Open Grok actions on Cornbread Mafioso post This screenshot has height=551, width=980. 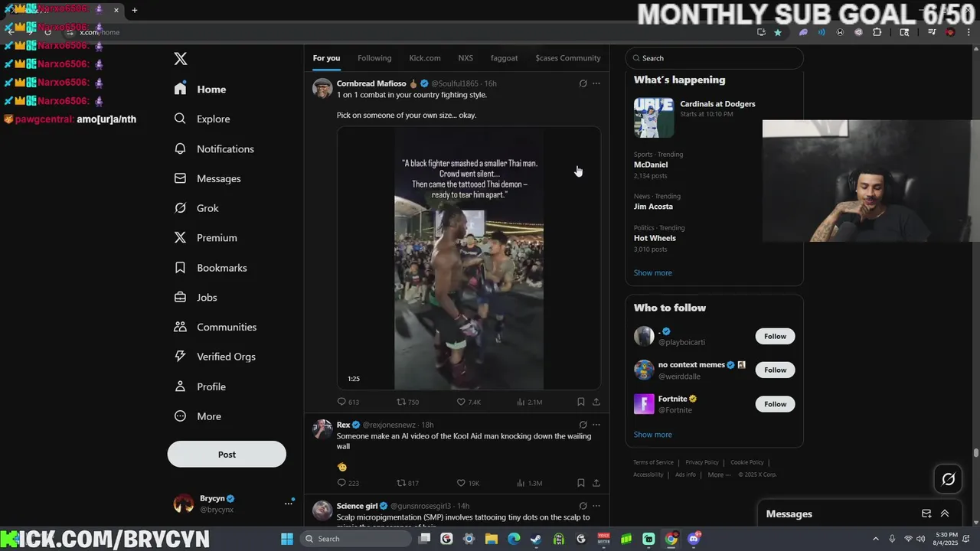tap(583, 83)
